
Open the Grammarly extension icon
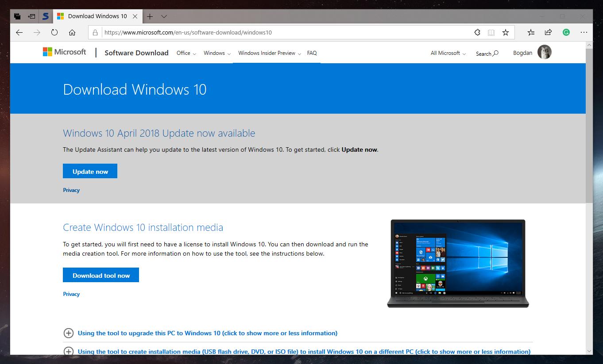pyautogui.click(x=566, y=32)
